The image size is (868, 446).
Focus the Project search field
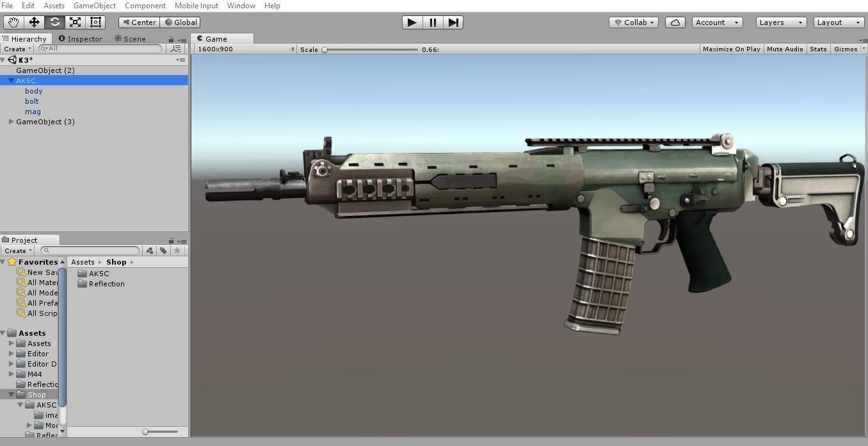click(x=89, y=251)
